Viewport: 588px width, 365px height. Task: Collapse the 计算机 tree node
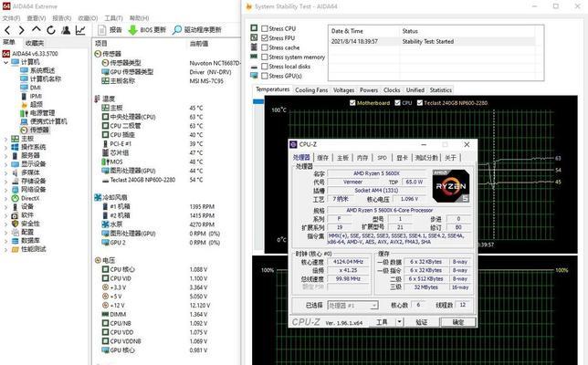click(5, 62)
